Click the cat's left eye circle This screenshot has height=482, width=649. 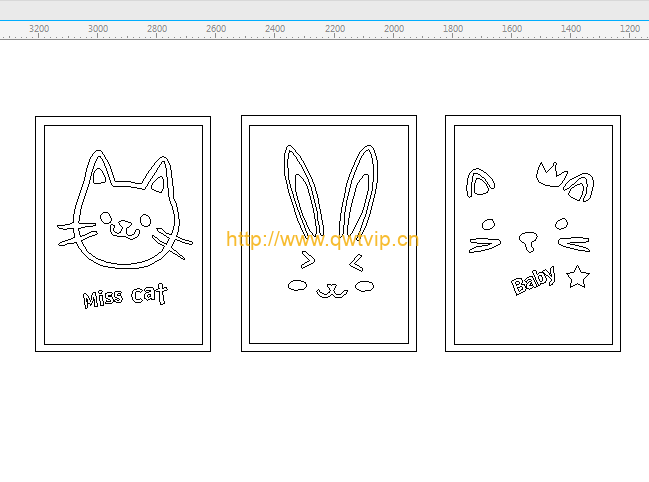tap(106, 218)
